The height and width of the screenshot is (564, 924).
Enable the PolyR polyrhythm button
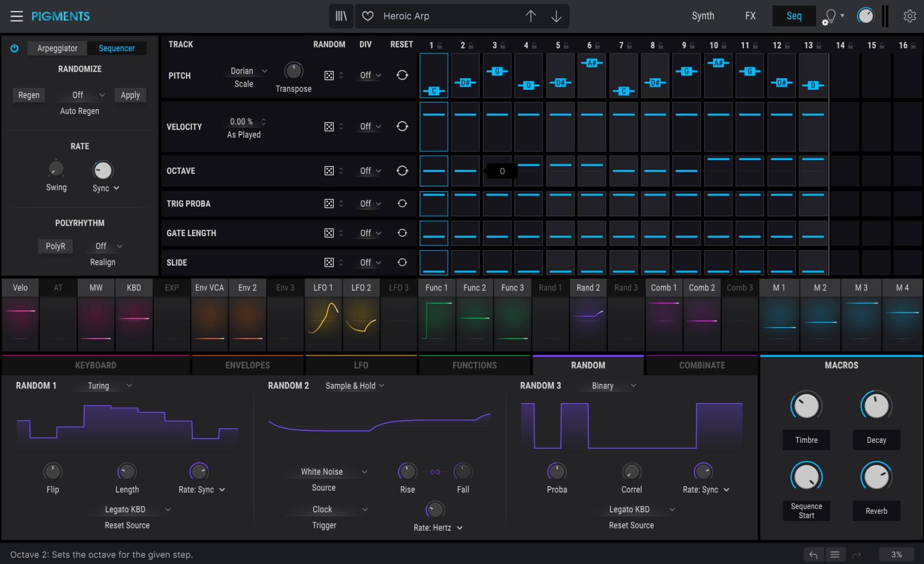55,246
